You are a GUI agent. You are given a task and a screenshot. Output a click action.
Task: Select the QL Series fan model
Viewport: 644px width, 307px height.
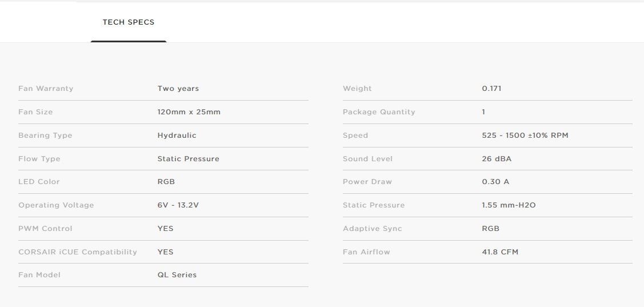pyautogui.click(x=177, y=275)
